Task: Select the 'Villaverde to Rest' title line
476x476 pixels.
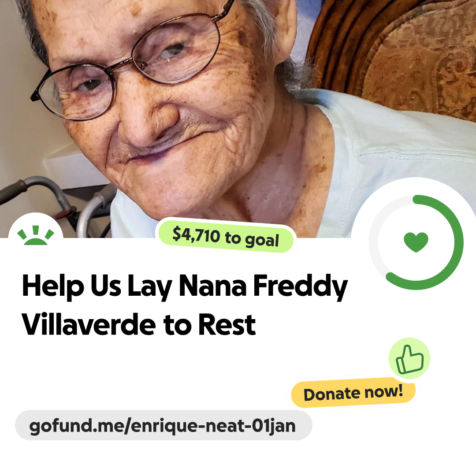Action: [139, 325]
